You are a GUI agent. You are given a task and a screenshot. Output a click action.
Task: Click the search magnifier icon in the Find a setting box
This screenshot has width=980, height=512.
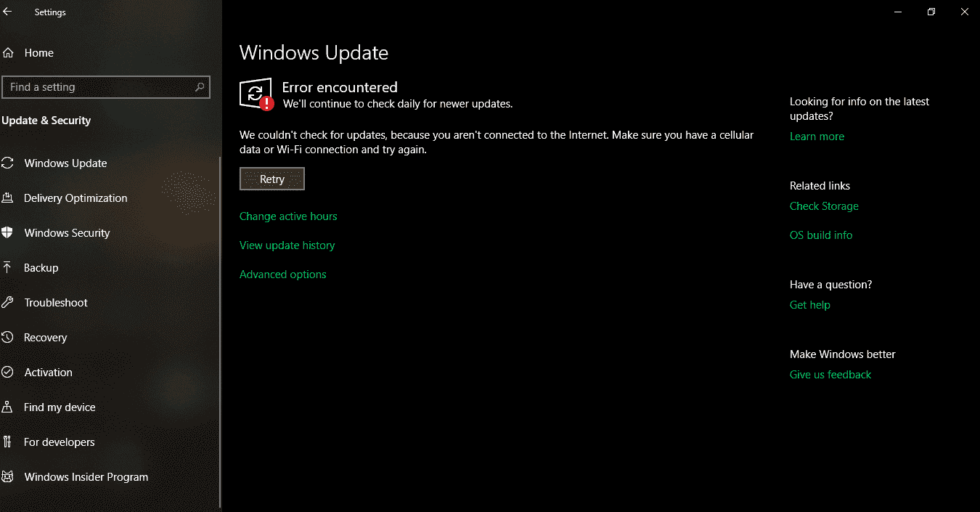coord(200,87)
